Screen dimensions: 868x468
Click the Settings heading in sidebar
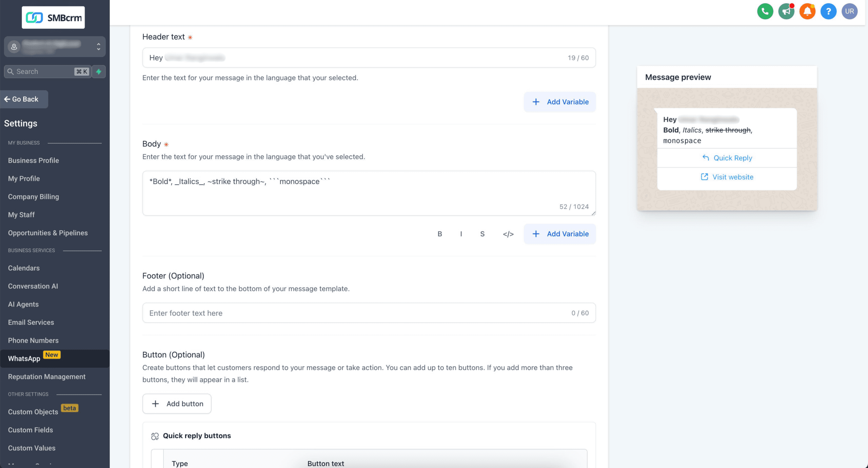(x=21, y=123)
